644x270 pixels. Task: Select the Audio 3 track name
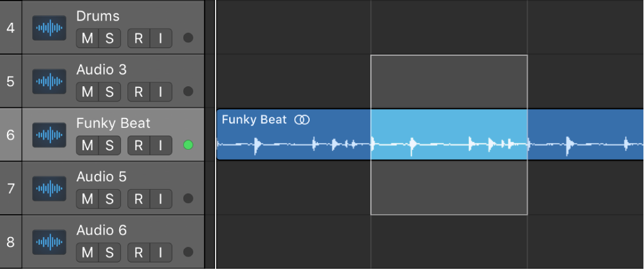click(102, 70)
